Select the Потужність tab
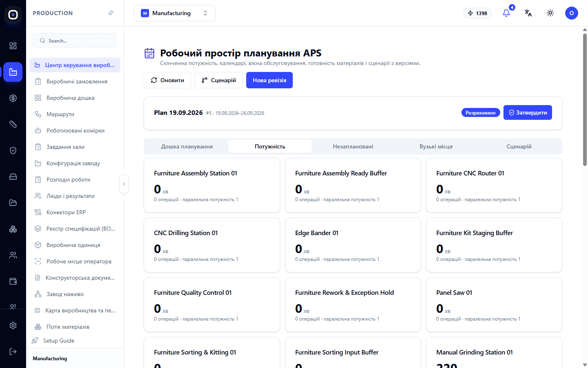Viewport: 588px width, 368px height. click(x=270, y=146)
